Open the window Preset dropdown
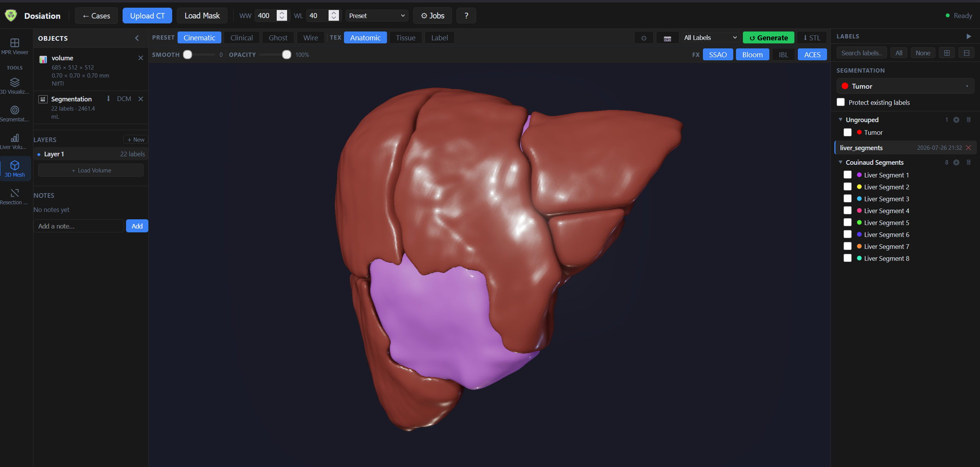 [x=377, y=16]
